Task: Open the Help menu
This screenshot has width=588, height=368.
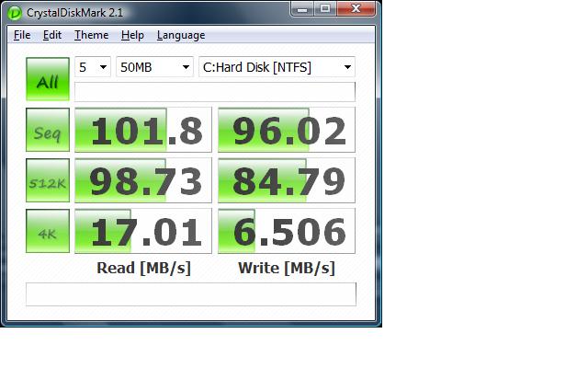Action: 132,35
